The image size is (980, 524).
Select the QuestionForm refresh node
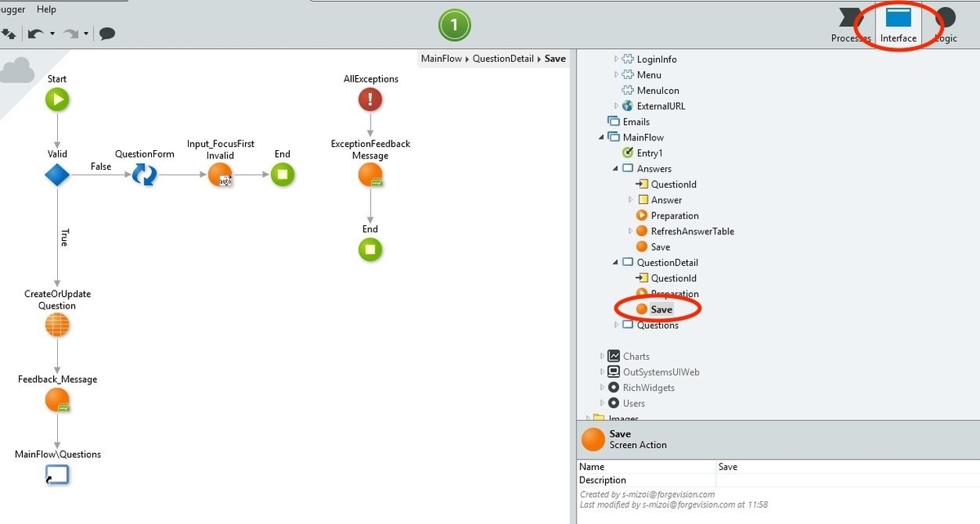(x=145, y=174)
